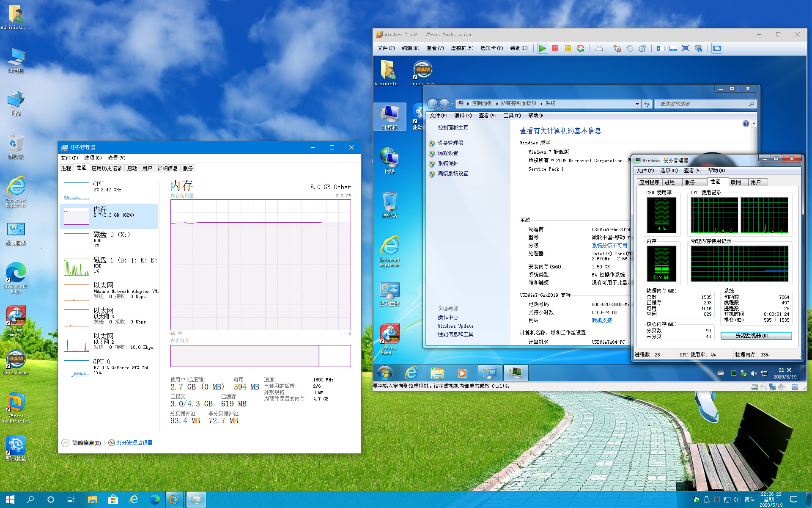This screenshot has width=812, height=508.
Task: Click the red stop (power off) icon in VMware
Action: [555, 48]
